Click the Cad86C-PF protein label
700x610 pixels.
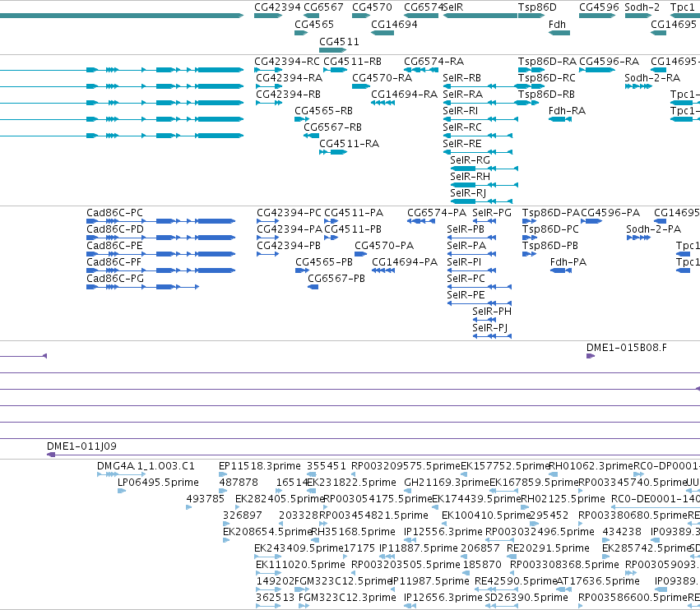114,262
